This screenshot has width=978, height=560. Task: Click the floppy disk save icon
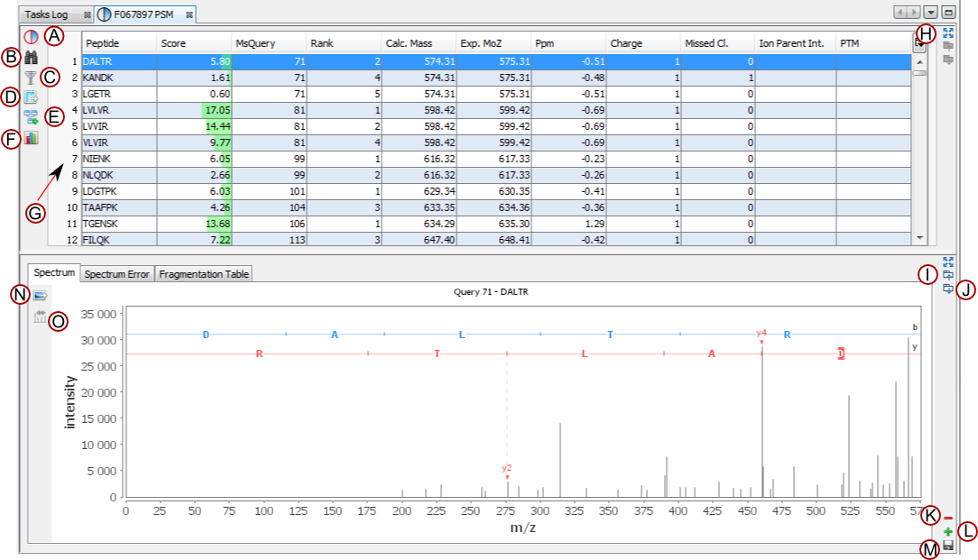click(x=947, y=546)
